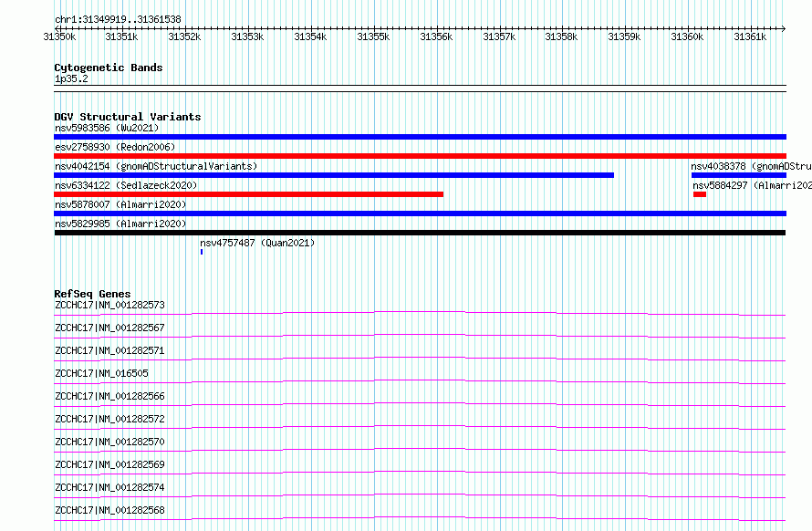Open transcript ZCCHC17|NM_001282572

coord(109,419)
